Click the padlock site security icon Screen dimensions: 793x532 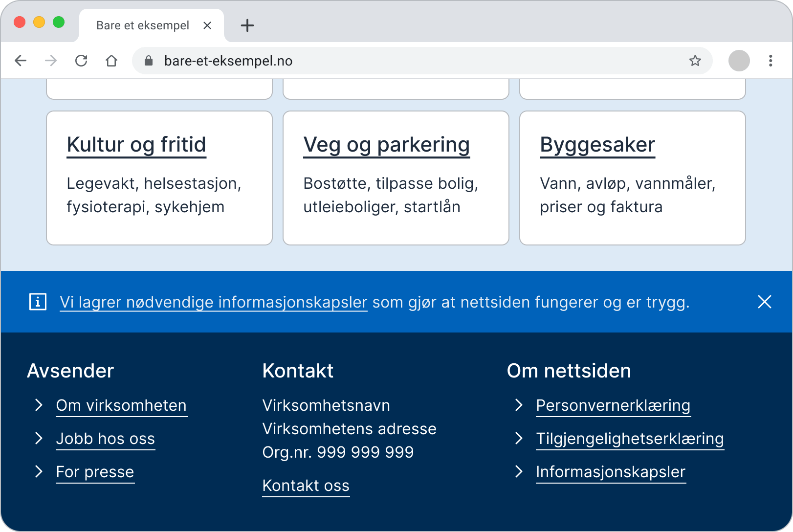[x=149, y=61]
